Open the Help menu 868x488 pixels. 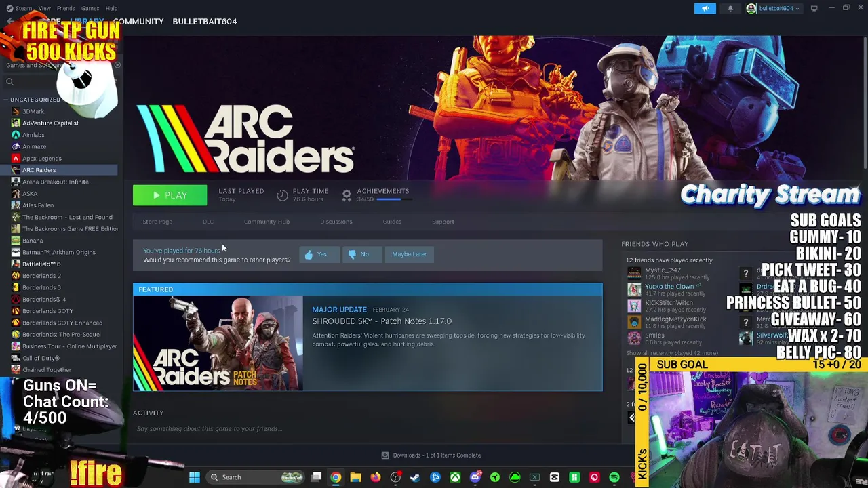click(x=112, y=8)
